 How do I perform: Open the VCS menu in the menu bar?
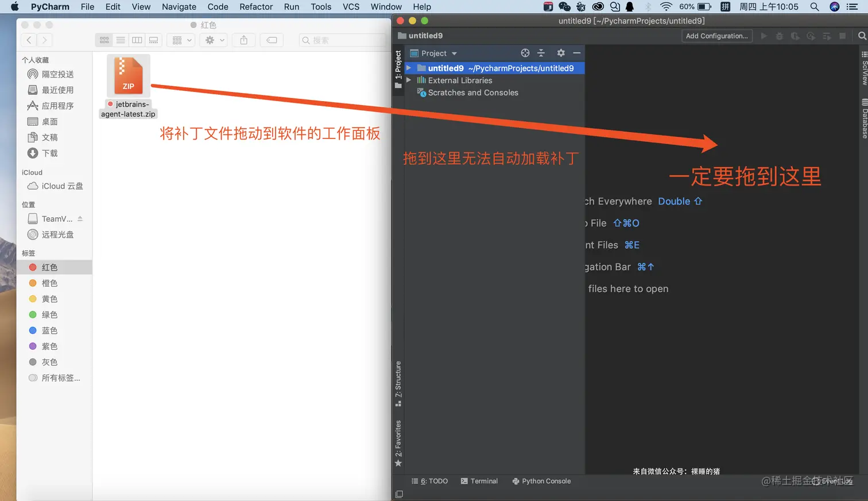[x=351, y=6]
